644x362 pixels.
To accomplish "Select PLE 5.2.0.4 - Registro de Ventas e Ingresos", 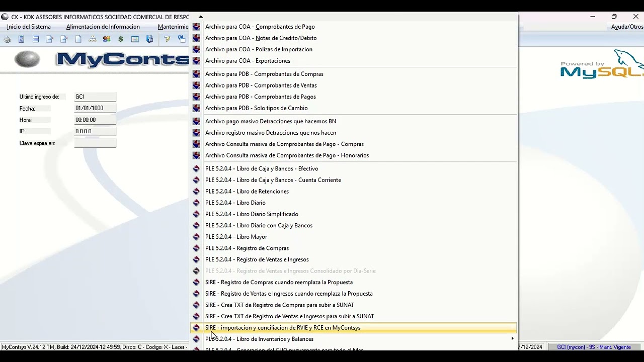I will pyautogui.click(x=354, y=259).
